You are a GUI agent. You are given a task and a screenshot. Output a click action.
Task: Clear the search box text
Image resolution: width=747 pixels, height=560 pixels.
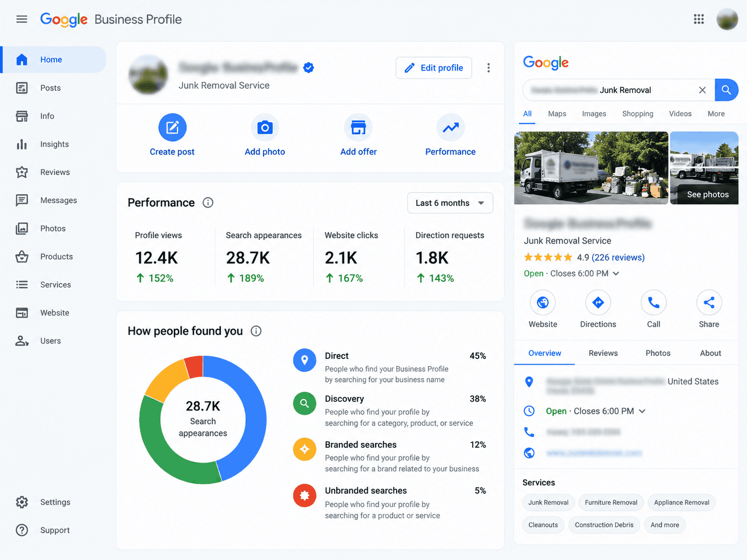(702, 90)
